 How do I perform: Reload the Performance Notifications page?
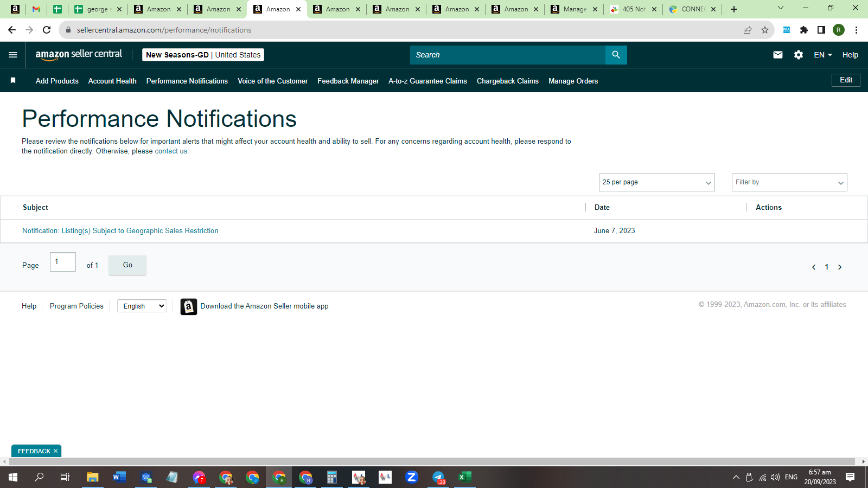[x=47, y=30]
